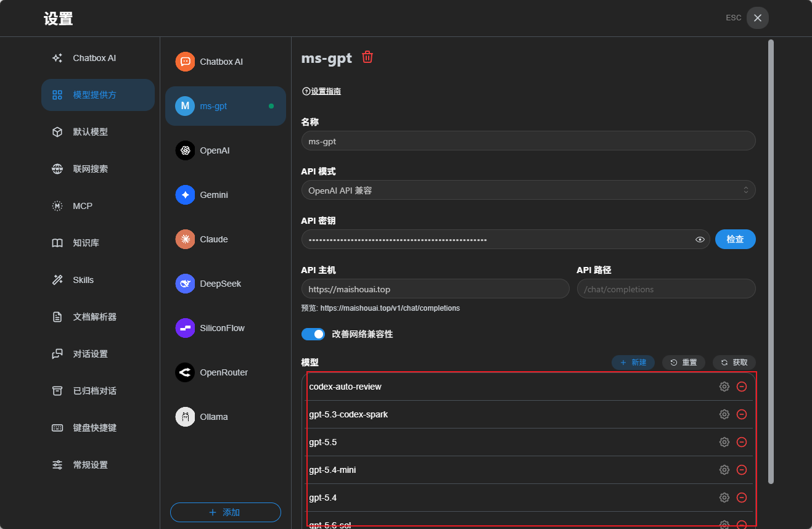Go to 默认模型 settings
The height and width of the screenshot is (529, 812).
(x=98, y=132)
